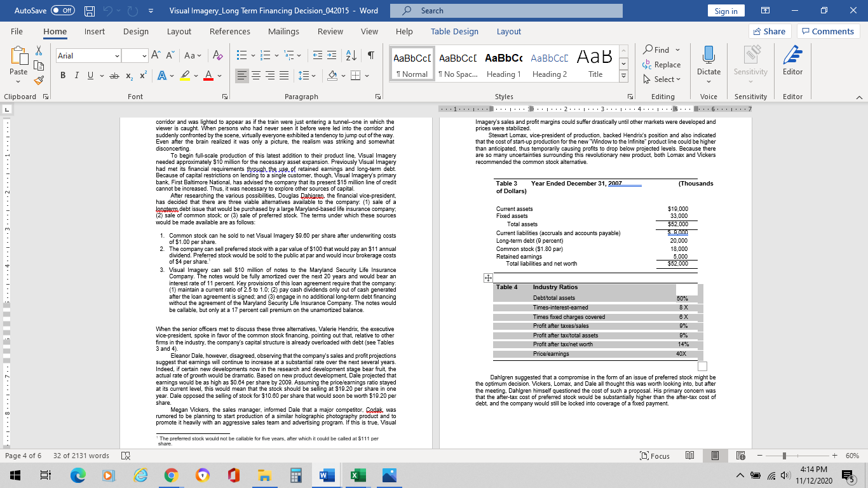Image resolution: width=868 pixels, height=488 pixels.
Task: Open the Sort tool
Action: tap(350, 55)
